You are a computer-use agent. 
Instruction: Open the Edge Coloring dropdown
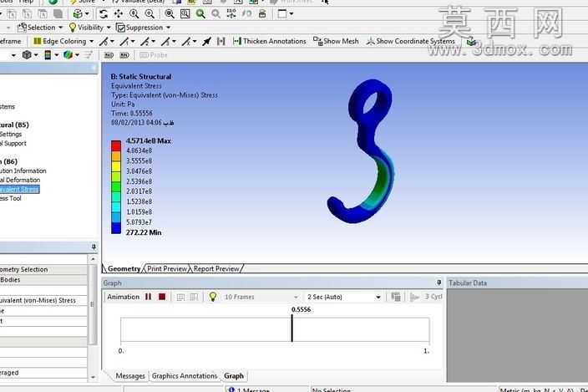pyautogui.click(x=63, y=41)
